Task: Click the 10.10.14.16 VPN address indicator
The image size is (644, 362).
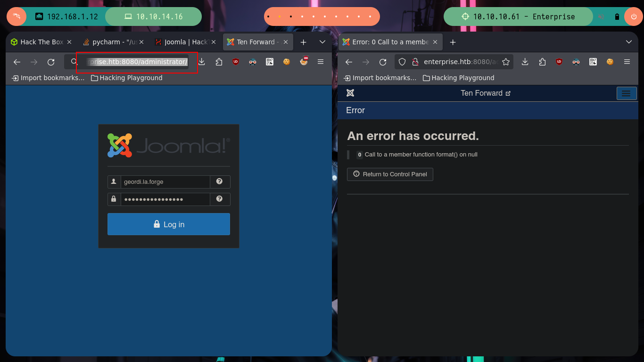Action: click(x=153, y=16)
